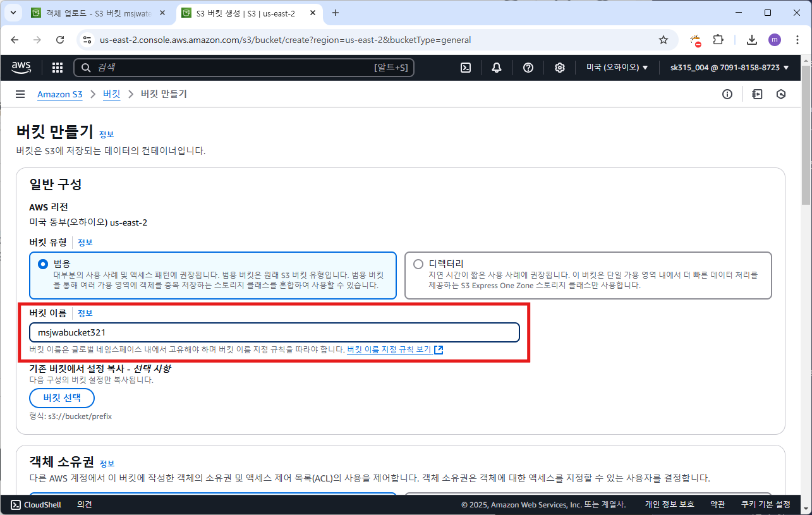The height and width of the screenshot is (515, 812).
Task: Open the tutorials panel icon beside info icon
Action: point(757,94)
